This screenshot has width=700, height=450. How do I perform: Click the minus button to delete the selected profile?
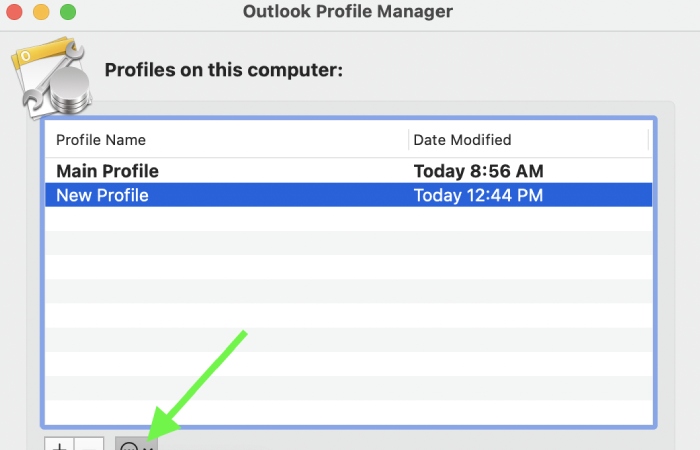[x=89, y=444]
